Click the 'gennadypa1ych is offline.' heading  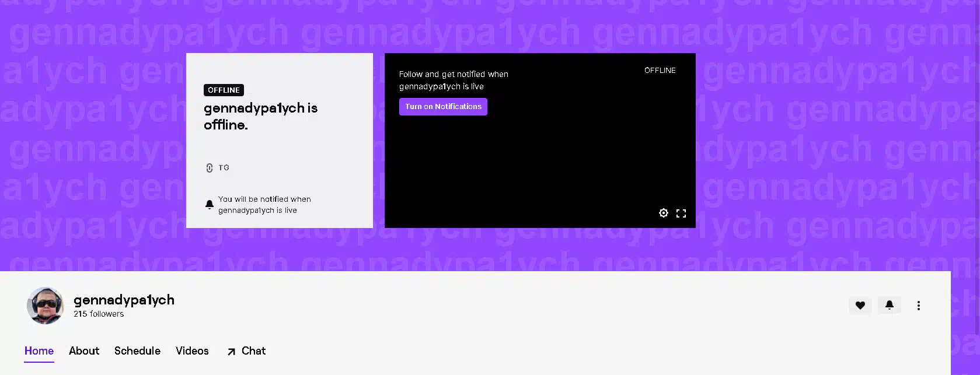260,116
